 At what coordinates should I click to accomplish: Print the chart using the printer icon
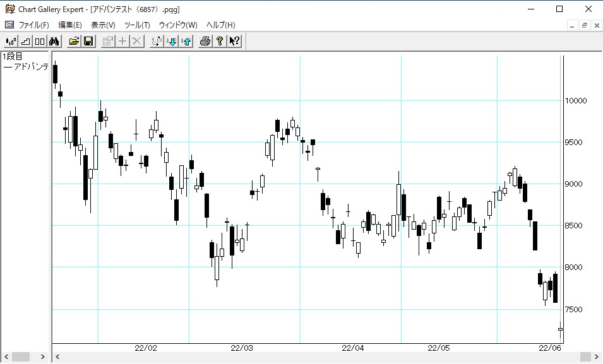click(205, 42)
